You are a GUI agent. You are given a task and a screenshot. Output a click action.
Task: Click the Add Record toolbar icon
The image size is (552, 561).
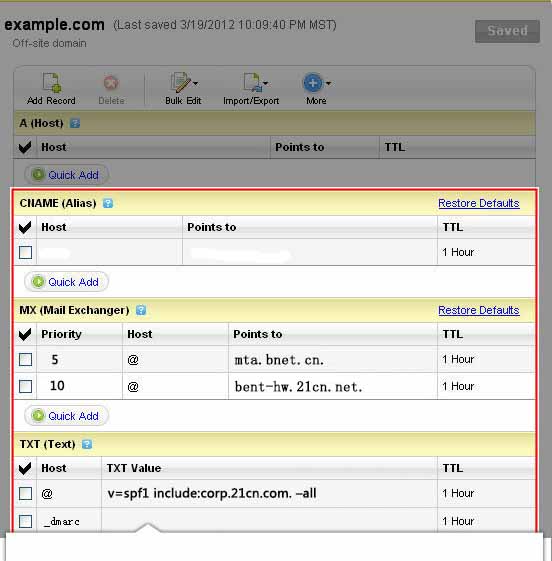(x=52, y=83)
